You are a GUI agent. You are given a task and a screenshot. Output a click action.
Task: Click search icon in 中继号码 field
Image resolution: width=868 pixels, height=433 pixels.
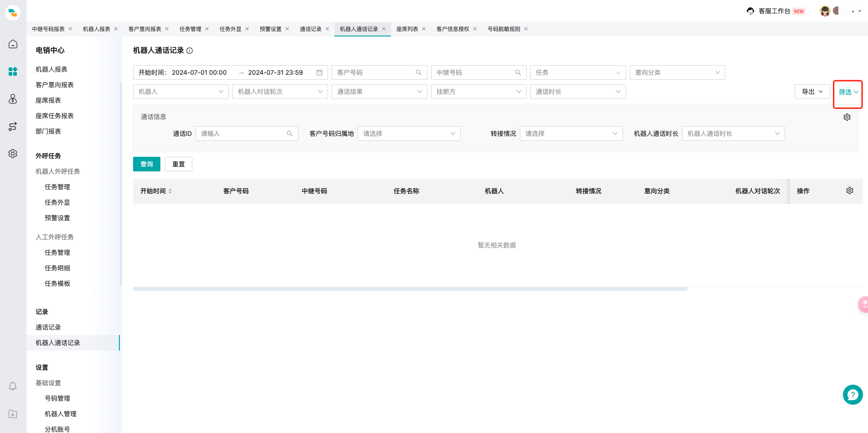pos(518,72)
